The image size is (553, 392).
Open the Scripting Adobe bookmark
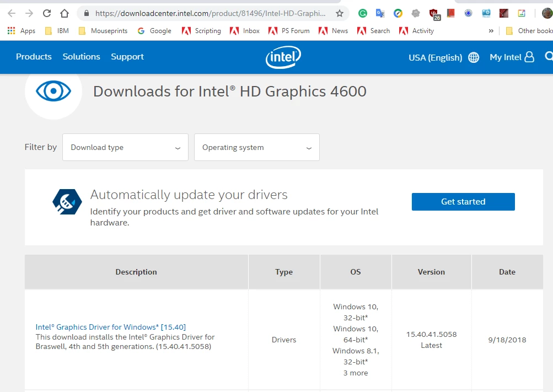[x=201, y=31]
